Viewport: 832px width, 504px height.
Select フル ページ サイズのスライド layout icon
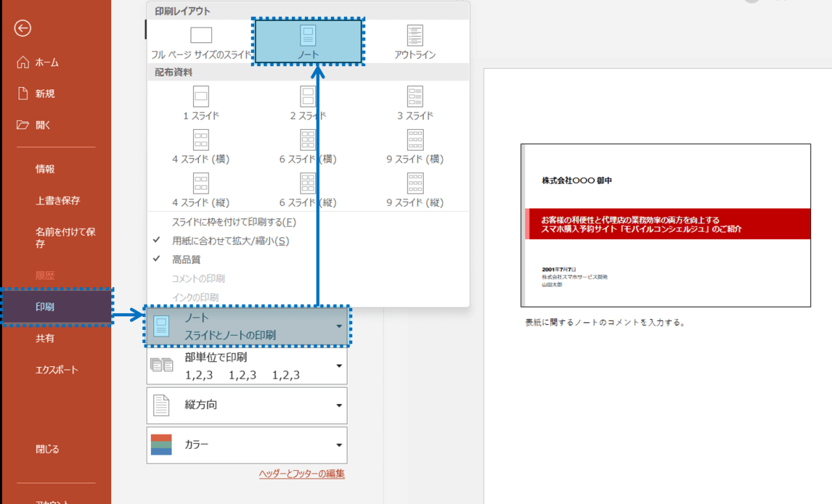[x=201, y=35]
